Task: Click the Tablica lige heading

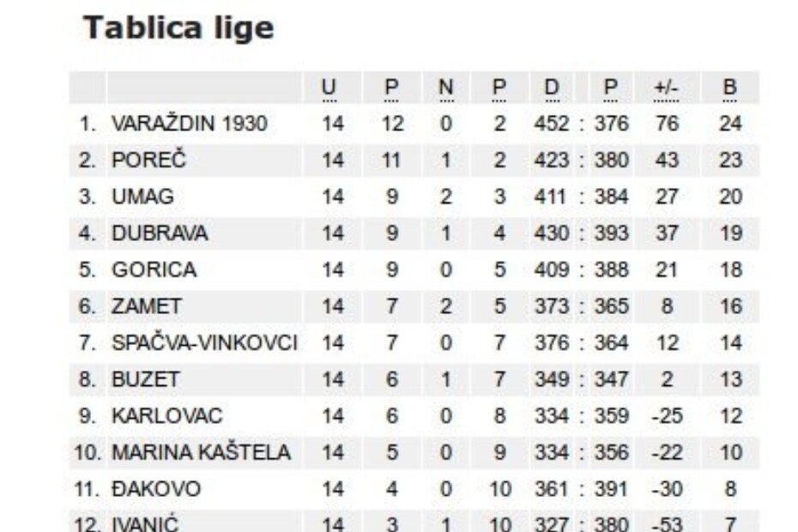Action: pyautogui.click(x=178, y=28)
